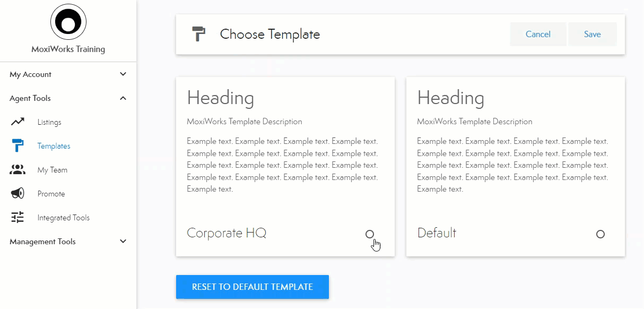The image size is (644, 309).
Task: Click the Templates paint roller sidebar icon
Action: coord(18,146)
